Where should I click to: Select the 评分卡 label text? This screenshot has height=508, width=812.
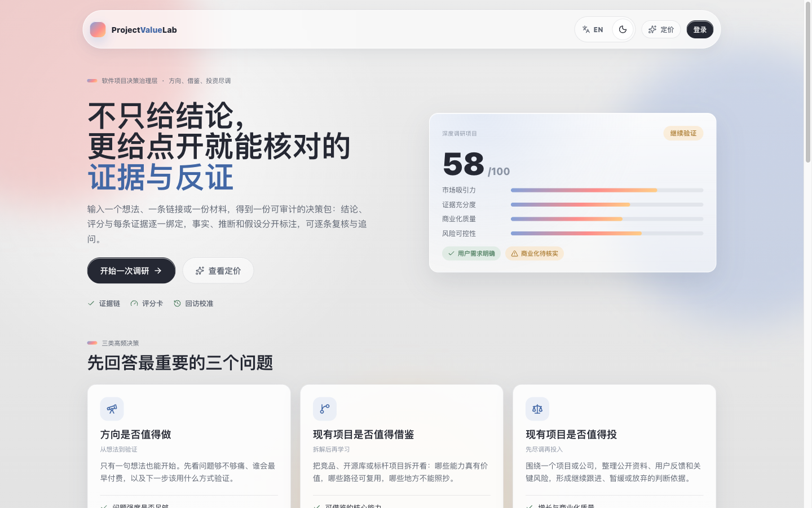pyautogui.click(x=152, y=303)
